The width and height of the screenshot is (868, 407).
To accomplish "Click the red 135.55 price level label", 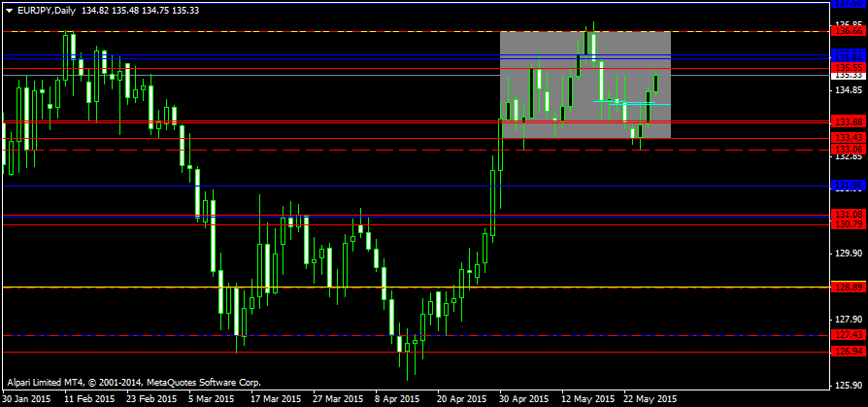I will coord(848,68).
